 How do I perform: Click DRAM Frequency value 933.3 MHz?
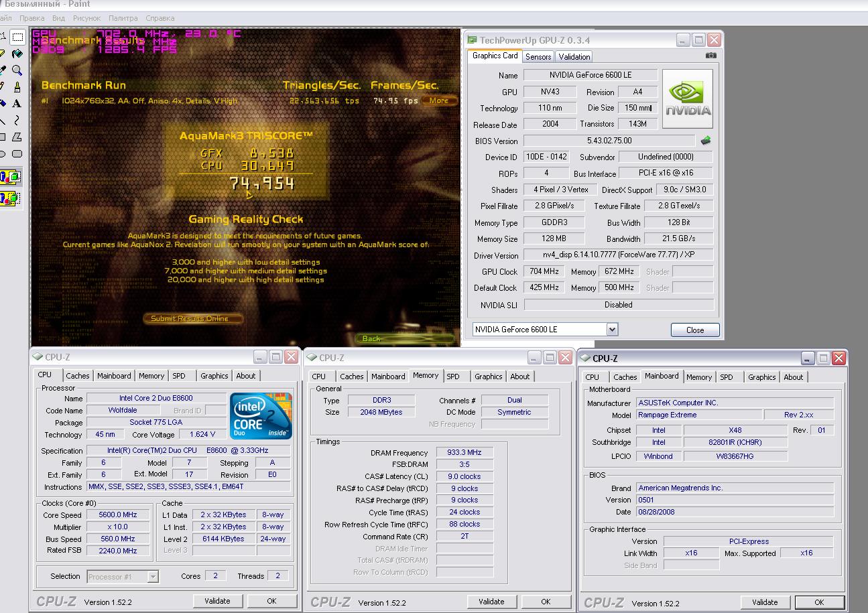click(464, 453)
